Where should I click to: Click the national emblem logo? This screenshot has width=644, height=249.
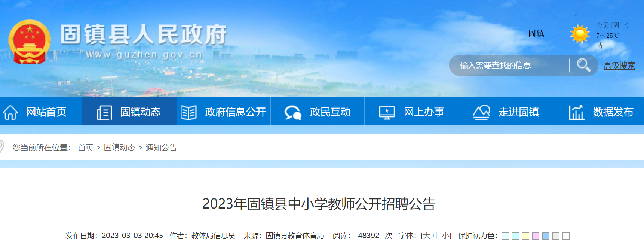coord(29,42)
